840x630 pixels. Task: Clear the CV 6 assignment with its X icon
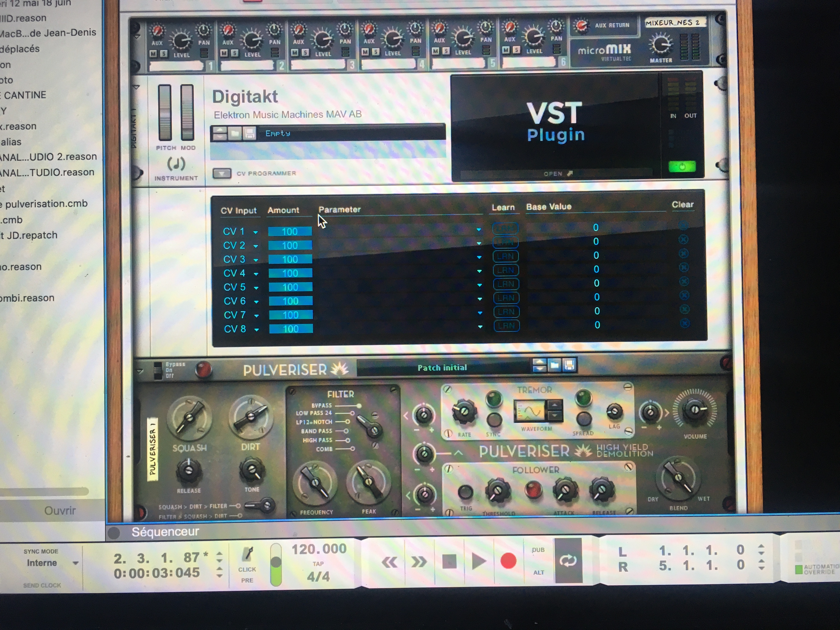[684, 295]
